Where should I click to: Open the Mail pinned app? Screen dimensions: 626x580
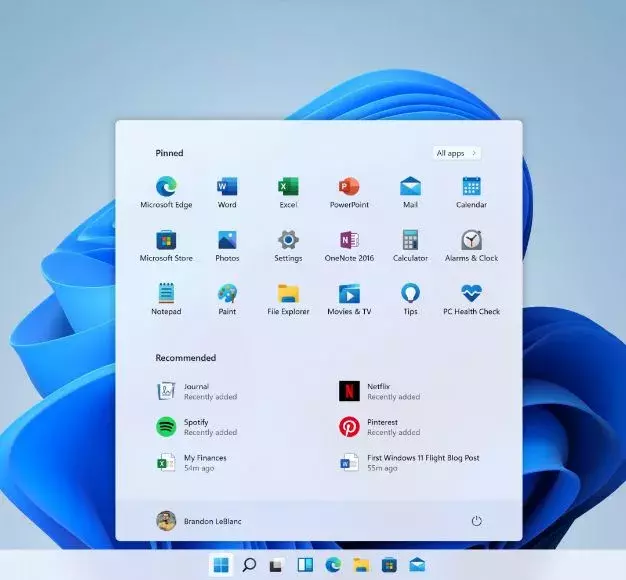[x=410, y=192]
